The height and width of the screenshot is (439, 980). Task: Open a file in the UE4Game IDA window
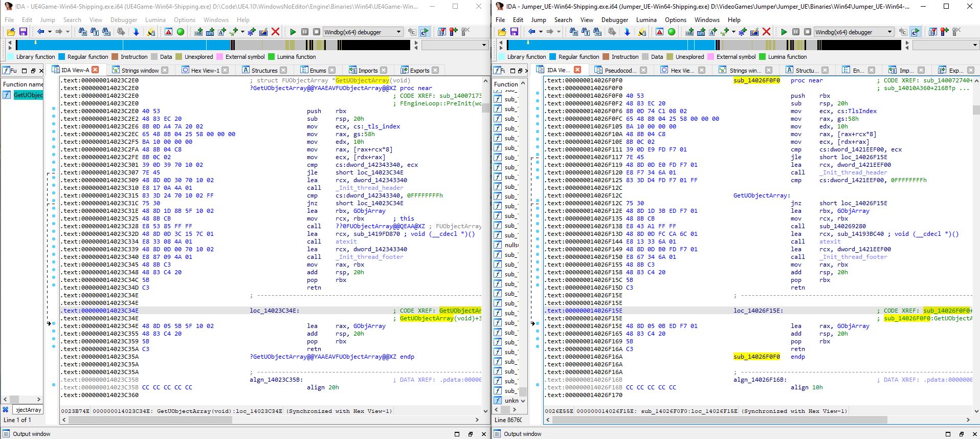[11, 32]
